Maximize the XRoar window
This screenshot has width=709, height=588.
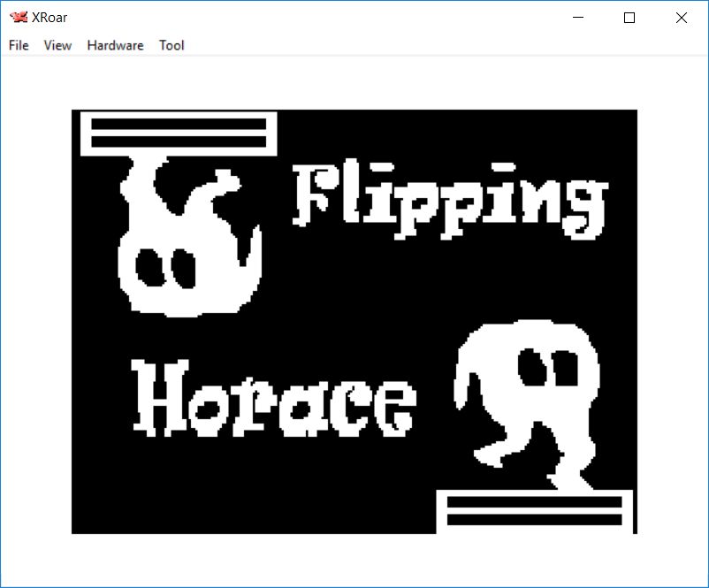point(629,18)
